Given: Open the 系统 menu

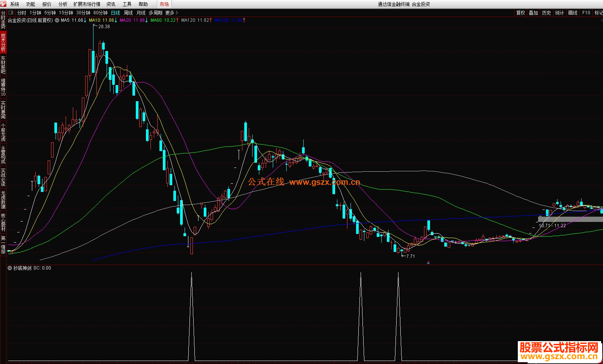Looking at the screenshot, I should [15, 4].
